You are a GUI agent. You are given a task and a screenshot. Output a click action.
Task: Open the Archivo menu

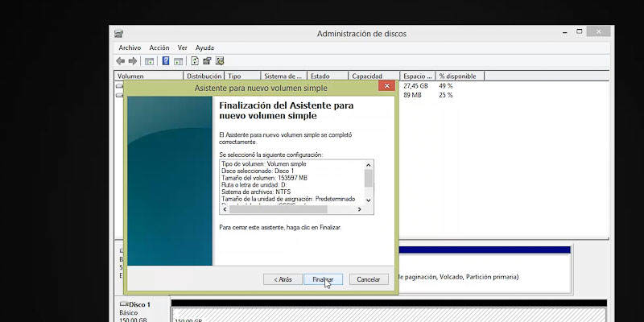(130, 47)
